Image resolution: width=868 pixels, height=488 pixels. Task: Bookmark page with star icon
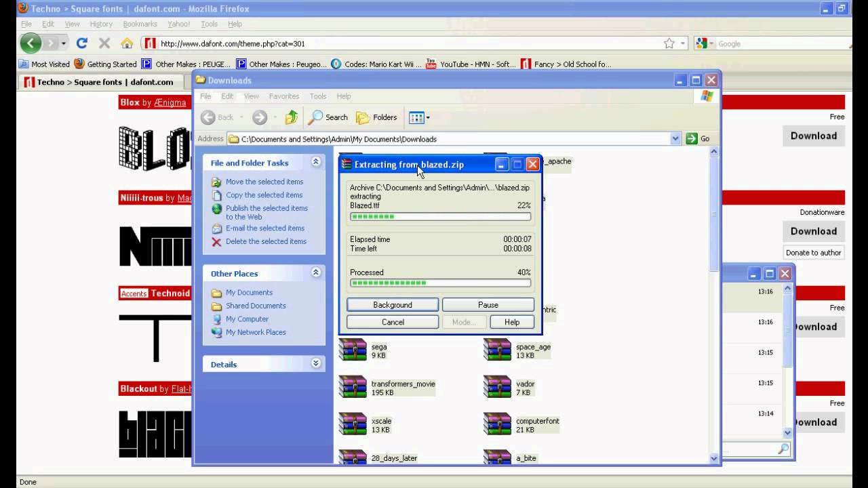669,43
